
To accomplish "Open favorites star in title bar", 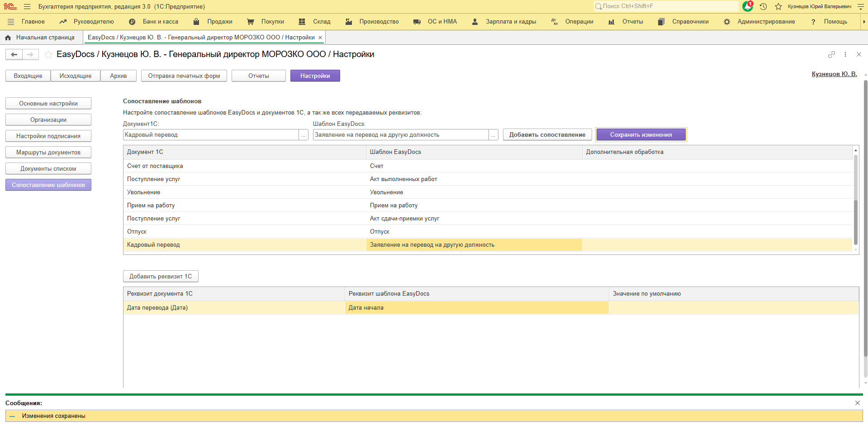I will (778, 6).
